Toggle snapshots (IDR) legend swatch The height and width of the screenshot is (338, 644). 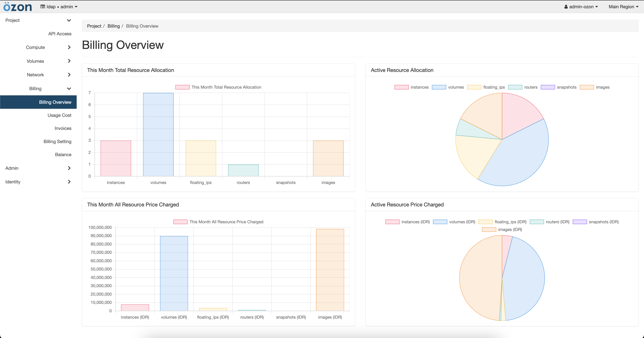click(580, 222)
